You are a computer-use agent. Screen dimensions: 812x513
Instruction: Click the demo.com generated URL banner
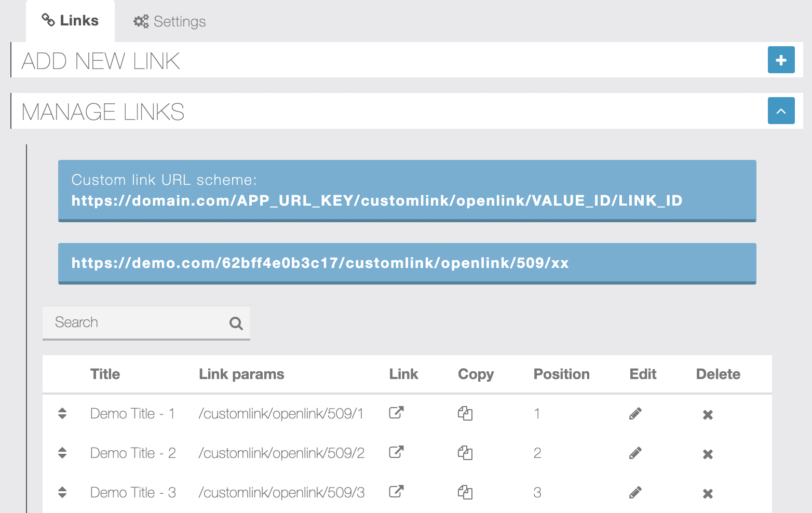(407, 263)
